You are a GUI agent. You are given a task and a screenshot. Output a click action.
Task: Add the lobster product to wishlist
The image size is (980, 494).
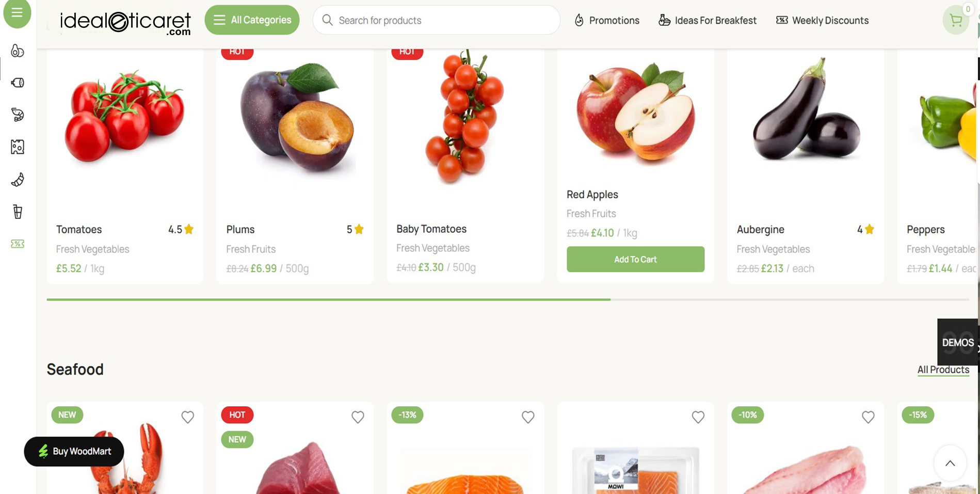click(188, 417)
